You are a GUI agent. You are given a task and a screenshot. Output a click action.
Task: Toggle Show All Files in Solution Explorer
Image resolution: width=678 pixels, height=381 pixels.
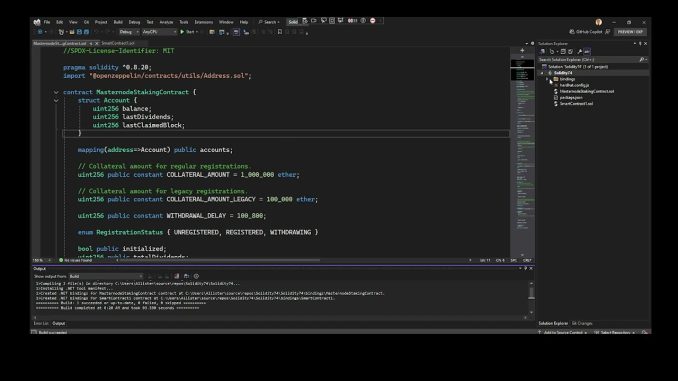click(570, 51)
